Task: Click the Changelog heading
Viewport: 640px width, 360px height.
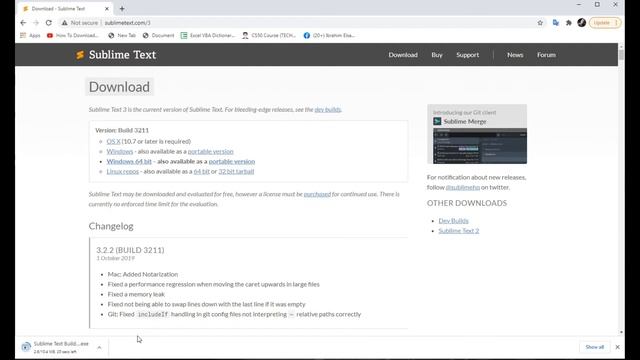Action: coord(111,226)
